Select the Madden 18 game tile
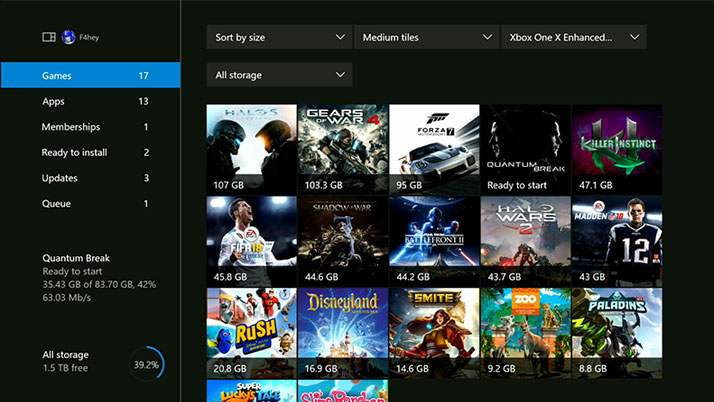Screen dimensions: 714x402 (x=616, y=240)
